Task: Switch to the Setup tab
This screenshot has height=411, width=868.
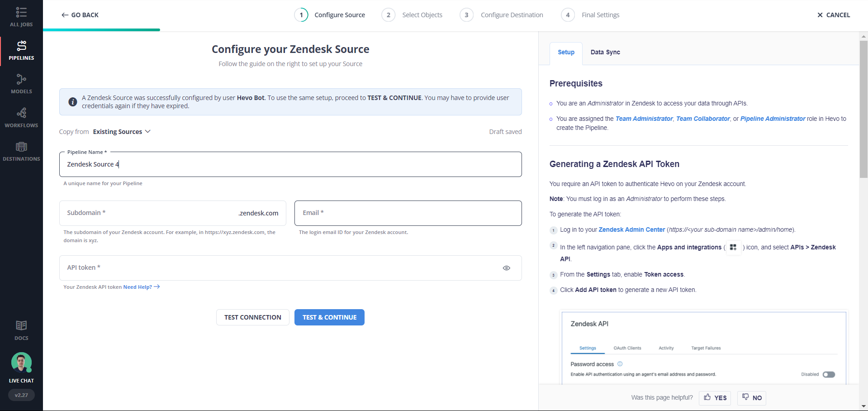Action: coord(566,53)
